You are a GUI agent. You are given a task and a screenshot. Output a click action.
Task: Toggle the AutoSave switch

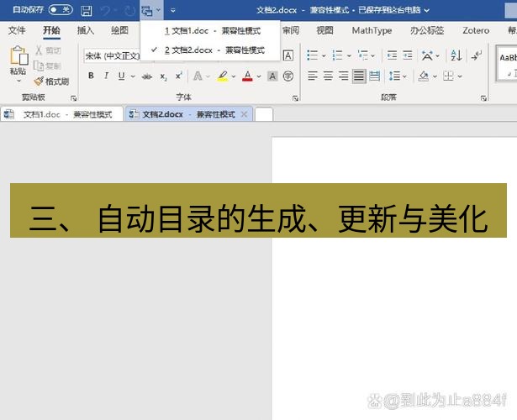(x=61, y=10)
